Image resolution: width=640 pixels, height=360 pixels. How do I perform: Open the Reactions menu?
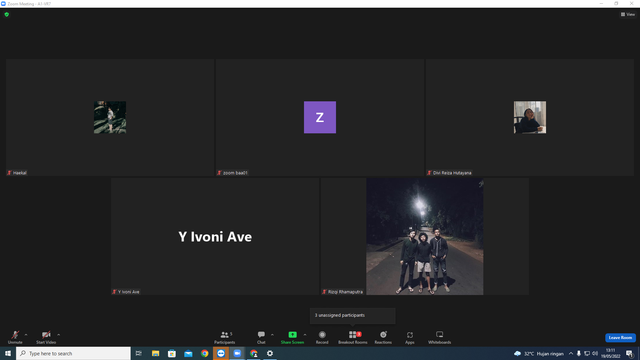pyautogui.click(x=383, y=337)
